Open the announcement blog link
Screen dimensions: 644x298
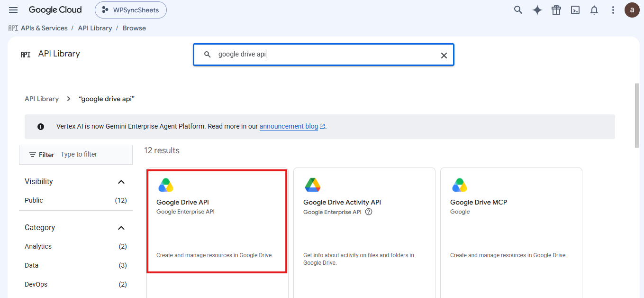pos(292,126)
